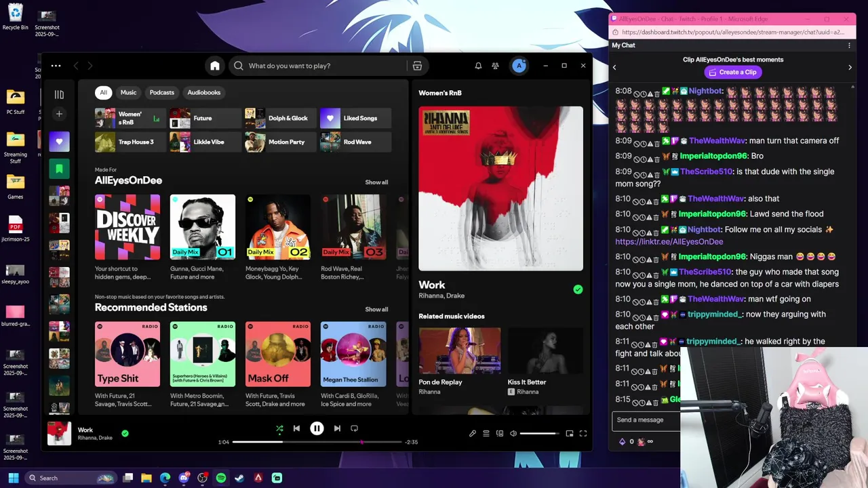The width and height of the screenshot is (868, 488).
Task: Open the miniplayer icon
Action: click(570, 434)
